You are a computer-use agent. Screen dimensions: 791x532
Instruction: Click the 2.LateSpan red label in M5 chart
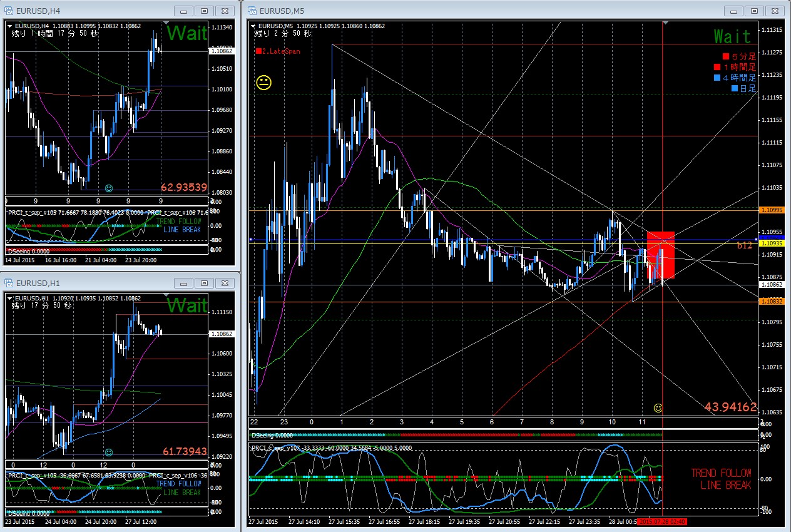(x=277, y=51)
